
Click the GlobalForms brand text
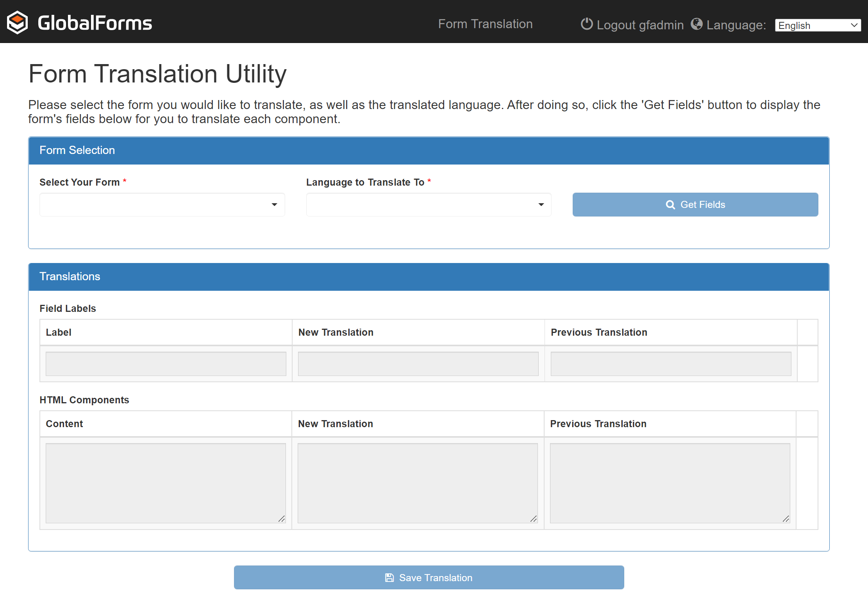(95, 23)
